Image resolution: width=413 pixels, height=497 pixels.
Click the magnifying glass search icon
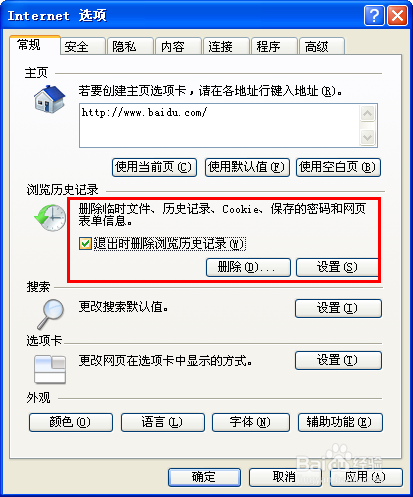pyautogui.click(x=51, y=314)
